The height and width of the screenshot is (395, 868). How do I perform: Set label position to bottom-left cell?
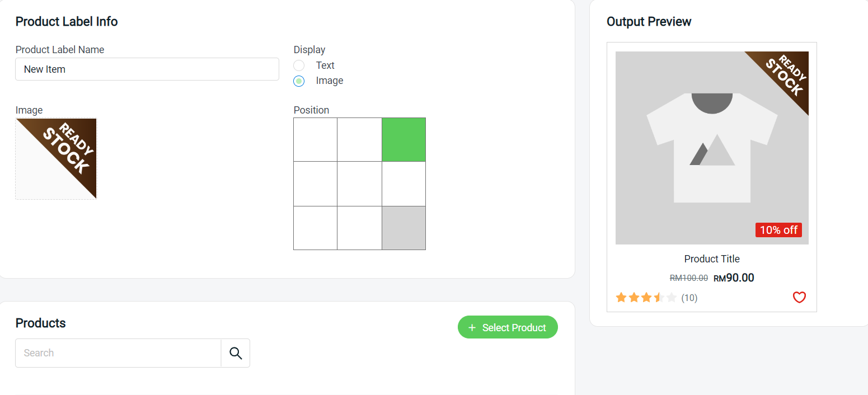(316, 228)
